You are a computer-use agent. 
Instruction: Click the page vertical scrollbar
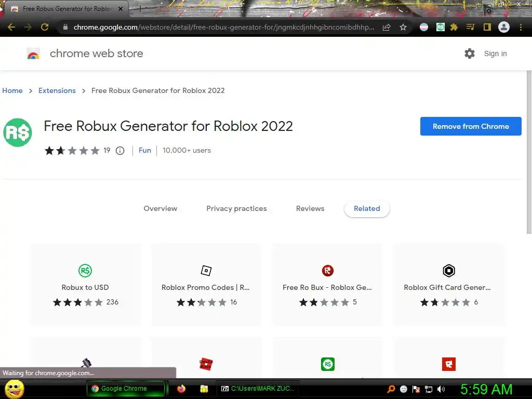(x=529, y=152)
